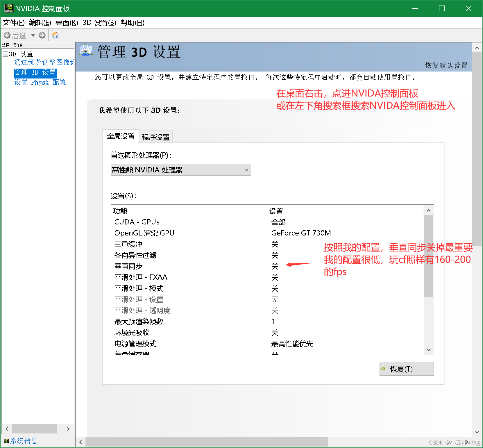Select the 平滑处理 - FXAA row

click(267, 277)
